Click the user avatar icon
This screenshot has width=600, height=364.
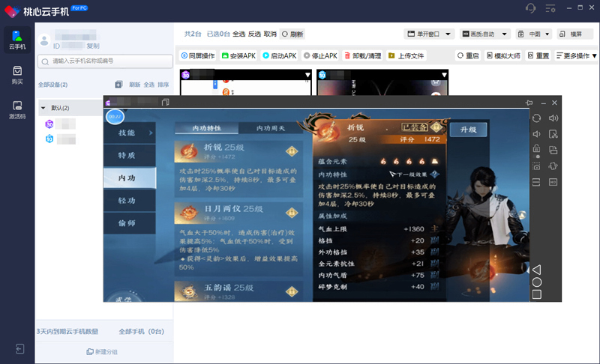pyautogui.click(x=44, y=40)
